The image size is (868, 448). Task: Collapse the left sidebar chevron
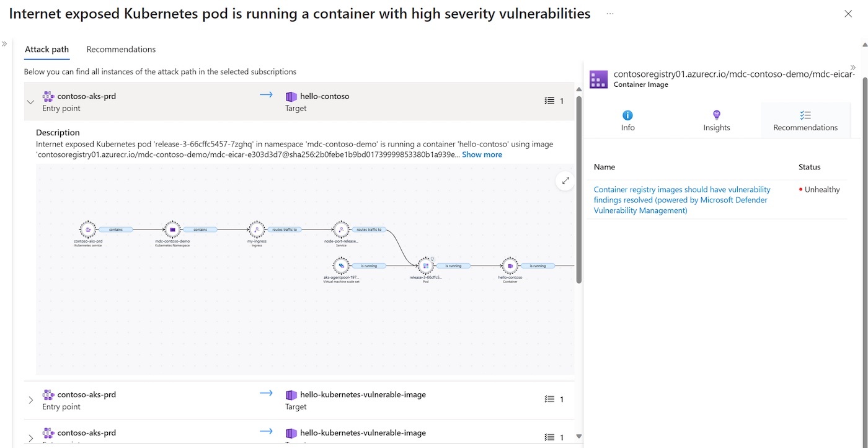pos(5,43)
